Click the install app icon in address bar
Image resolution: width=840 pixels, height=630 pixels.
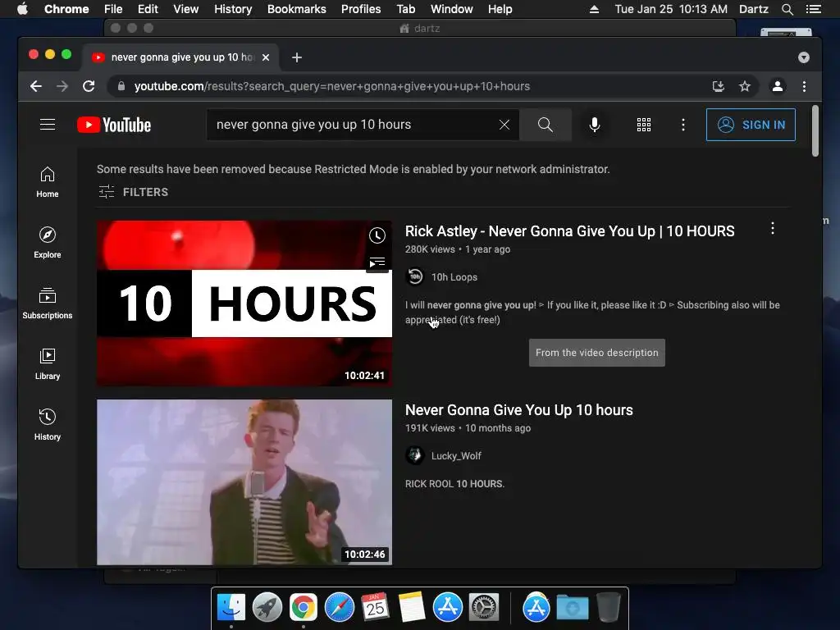(x=719, y=86)
